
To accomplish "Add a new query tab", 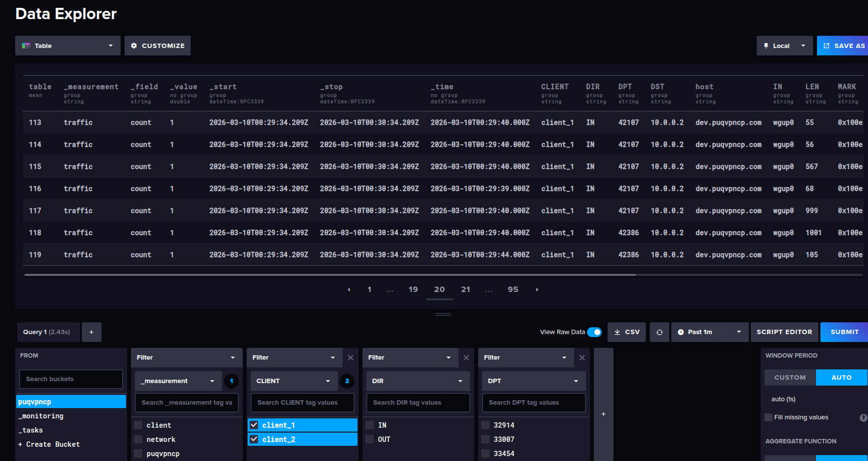I will click(x=91, y=332).
